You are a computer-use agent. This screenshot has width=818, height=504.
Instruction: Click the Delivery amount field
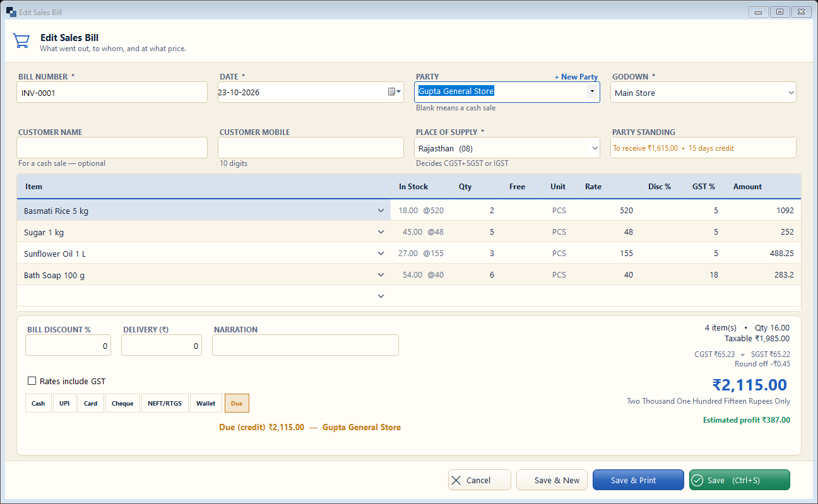click(162, 345)
